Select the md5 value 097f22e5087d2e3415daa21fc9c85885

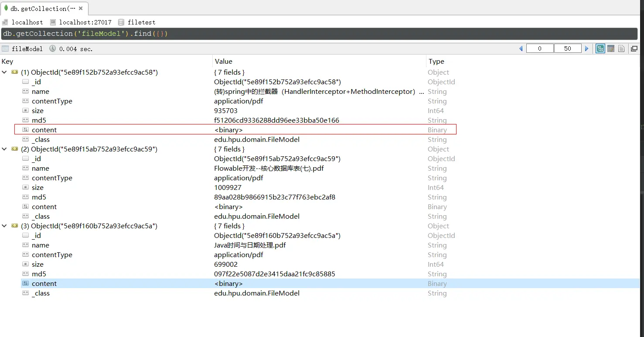click(275, 274)
